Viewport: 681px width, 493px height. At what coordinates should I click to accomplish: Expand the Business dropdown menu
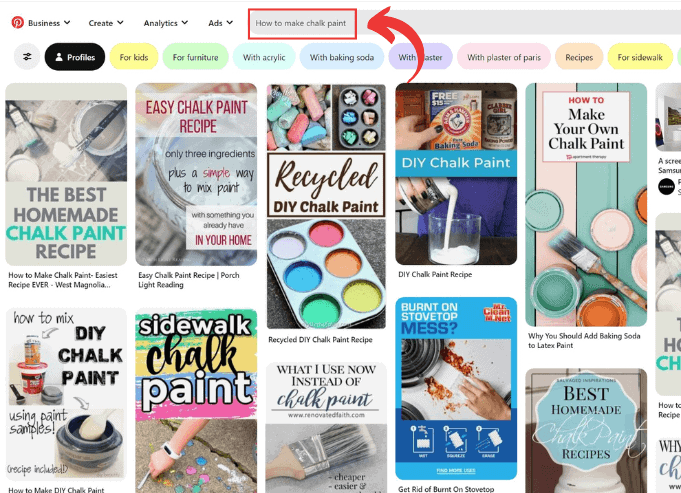[x=49, y=23]
